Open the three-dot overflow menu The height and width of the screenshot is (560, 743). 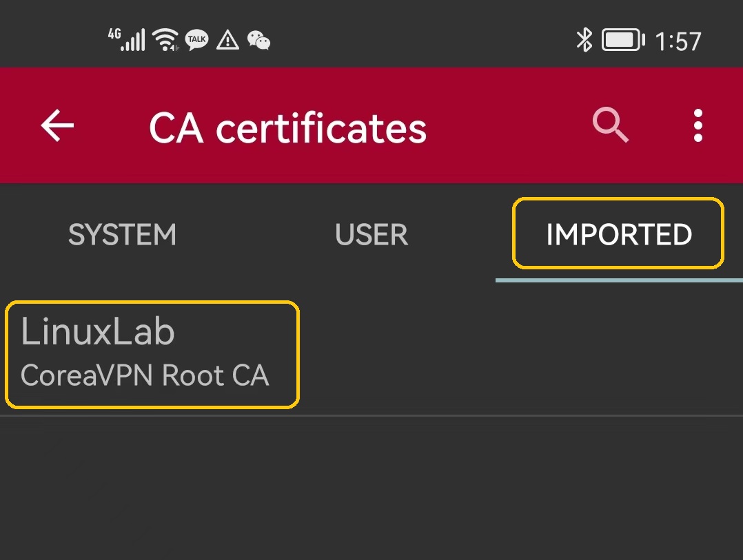click(x=698, y=125)
